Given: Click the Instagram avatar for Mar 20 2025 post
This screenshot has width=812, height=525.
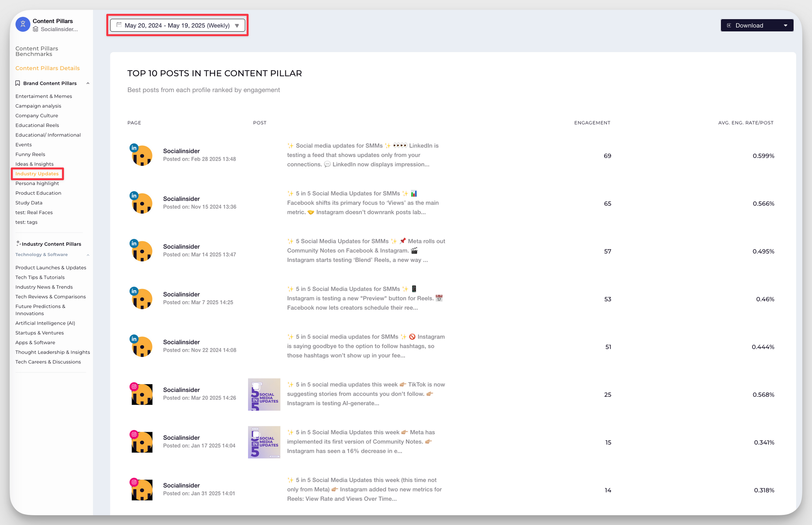Looking at the screenshot, I should pyautogui.click(x=141, y=394).
